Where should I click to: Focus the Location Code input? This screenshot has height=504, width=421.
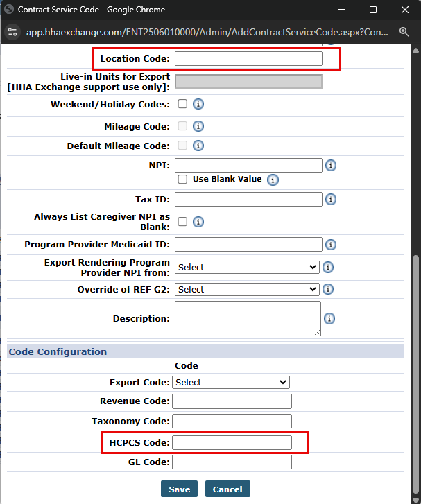coord(248,59)
